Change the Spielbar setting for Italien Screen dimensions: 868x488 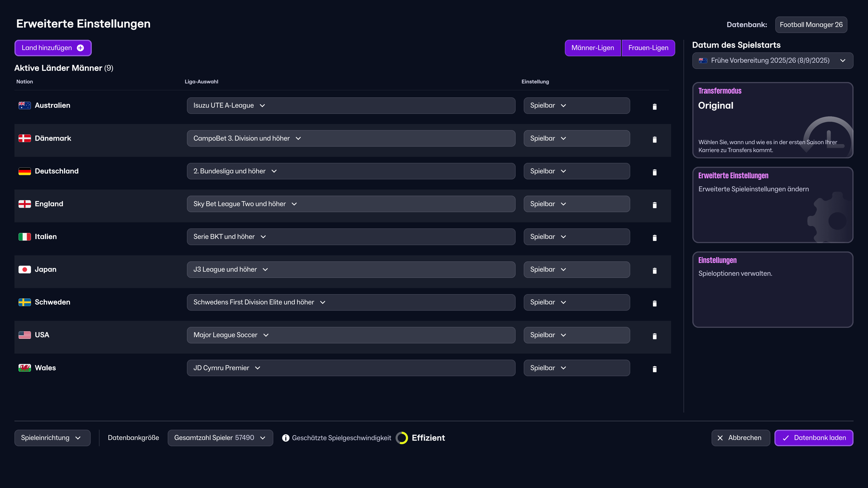(577, 236)
